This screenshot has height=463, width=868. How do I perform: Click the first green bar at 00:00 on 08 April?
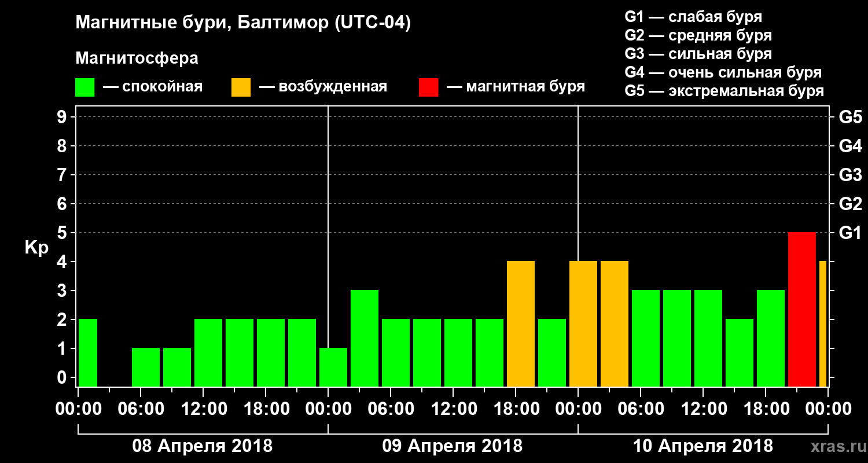(88, 353)
